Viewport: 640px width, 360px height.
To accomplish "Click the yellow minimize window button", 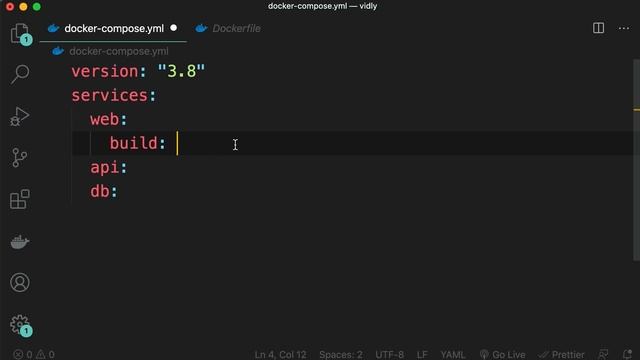I will coord(23,7).
